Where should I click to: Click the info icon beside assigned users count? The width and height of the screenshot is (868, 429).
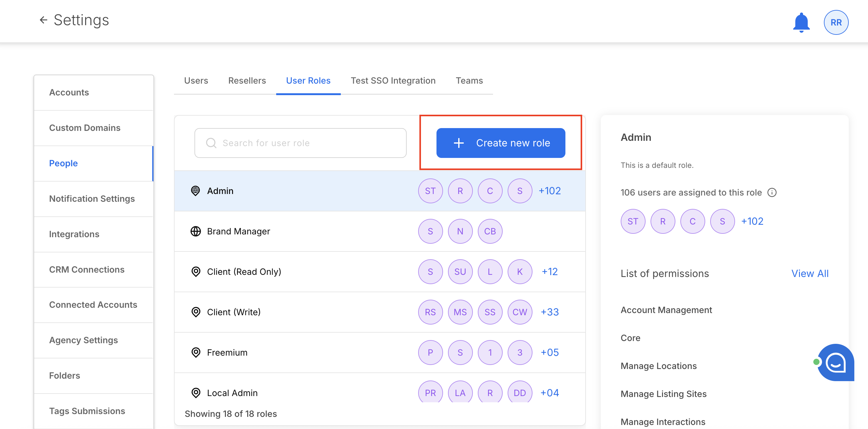pyautogui.click(x=772, y=192)
